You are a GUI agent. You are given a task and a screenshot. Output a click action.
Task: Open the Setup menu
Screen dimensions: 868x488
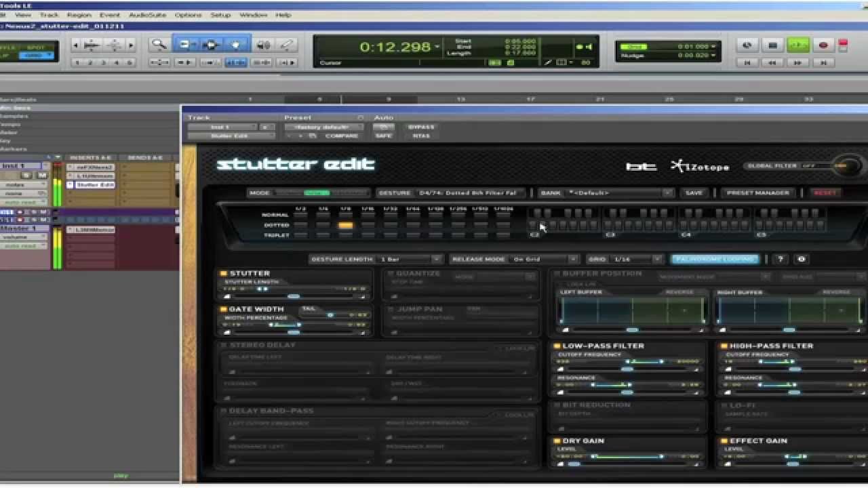pos(220,15)
